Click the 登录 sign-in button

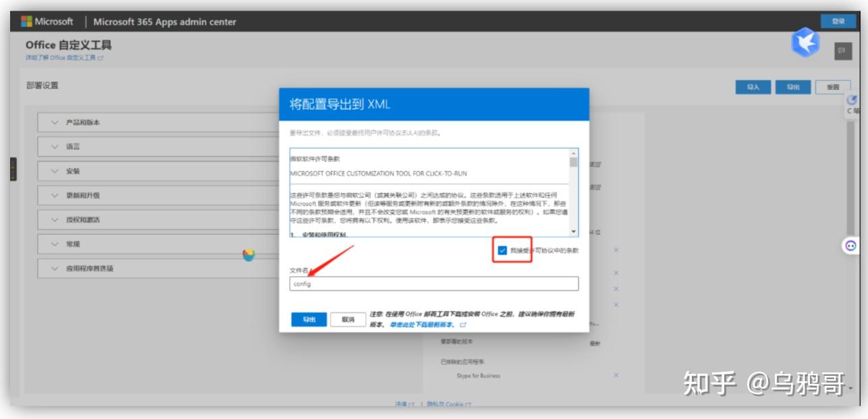tap(838, 22)
